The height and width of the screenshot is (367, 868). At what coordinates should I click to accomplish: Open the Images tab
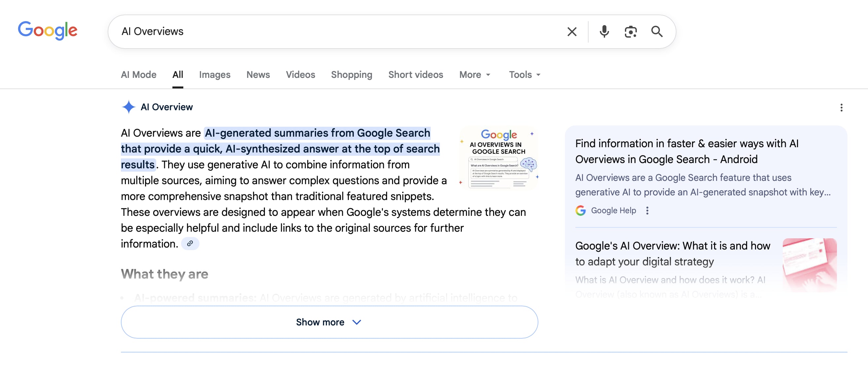click(215, 75)
